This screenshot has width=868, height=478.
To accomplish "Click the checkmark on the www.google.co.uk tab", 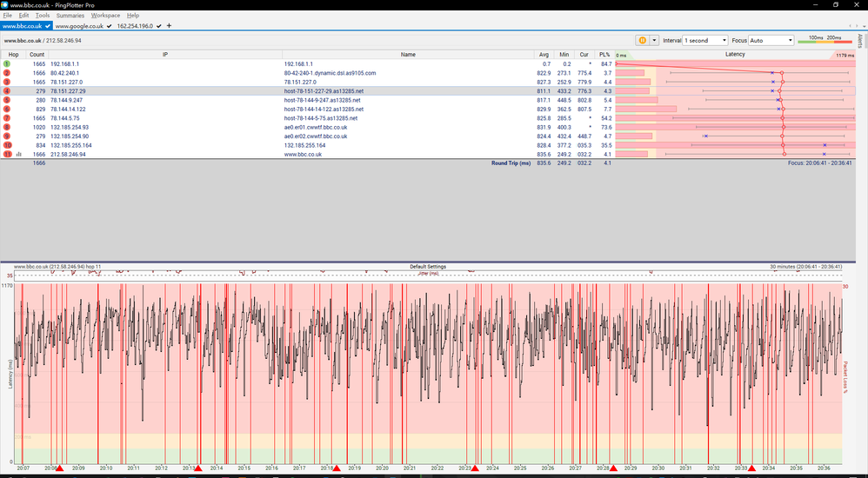I will (109, 26).
